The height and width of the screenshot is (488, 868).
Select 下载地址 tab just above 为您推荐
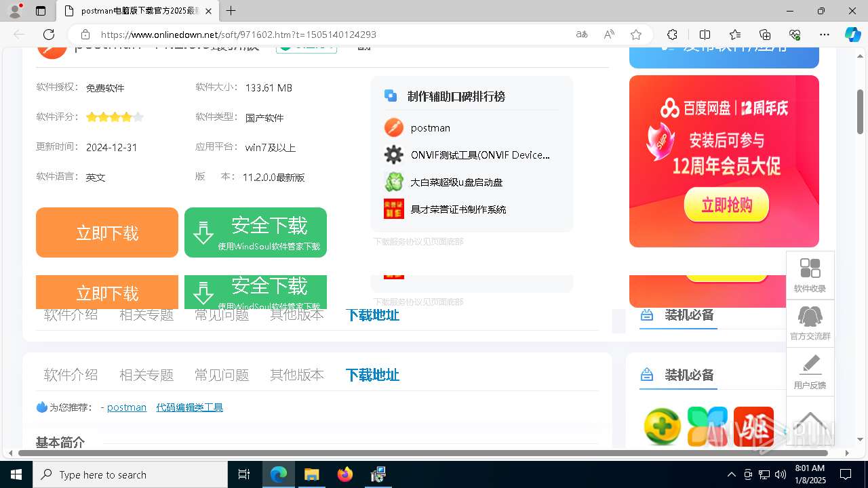click(x=372, y=375)
